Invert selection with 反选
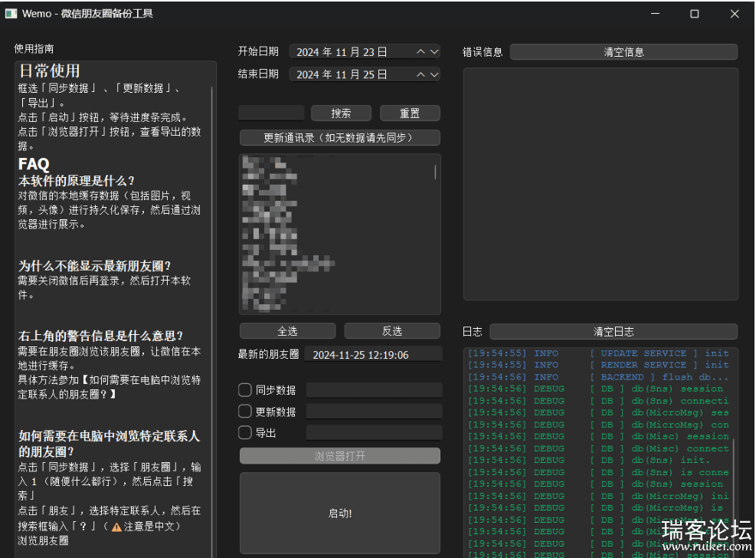Image resolution: width=756 pixels, height=558 pixels. (x=392, y=331)
